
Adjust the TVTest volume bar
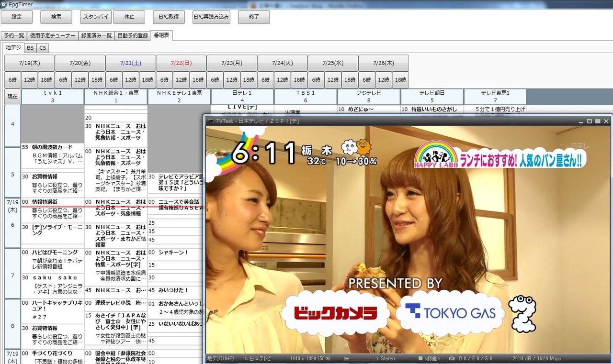click(360, 358)
